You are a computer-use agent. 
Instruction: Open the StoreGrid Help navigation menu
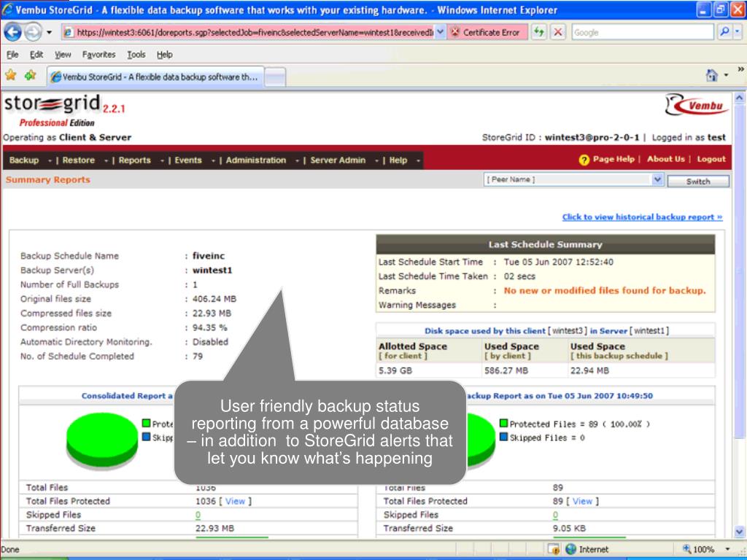(x=398, y=160)
